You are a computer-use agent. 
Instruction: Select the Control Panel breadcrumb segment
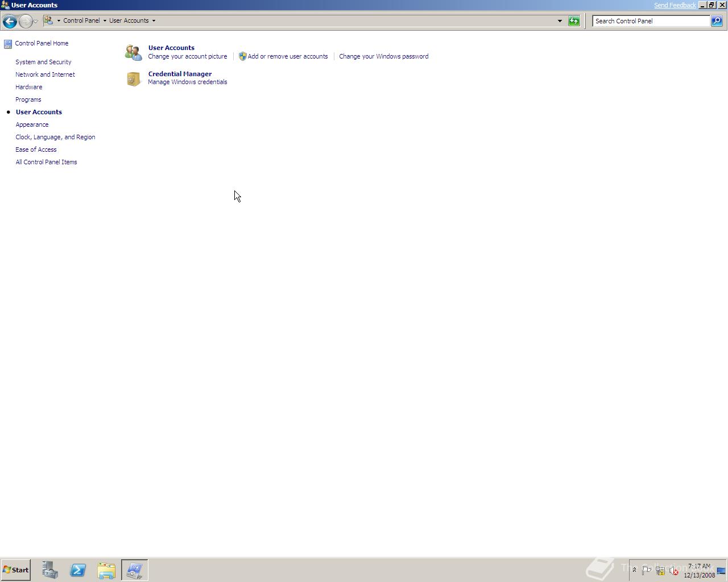pos(81,20)
